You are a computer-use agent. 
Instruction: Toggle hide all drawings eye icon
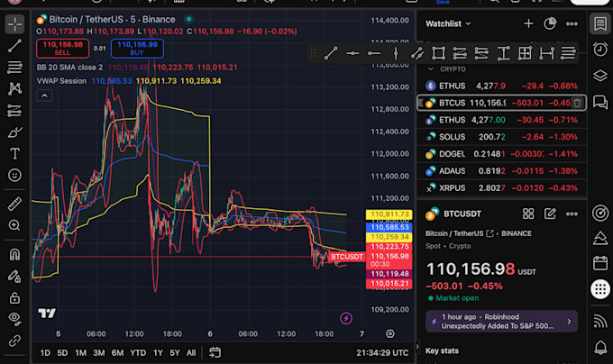pos(14,319)
